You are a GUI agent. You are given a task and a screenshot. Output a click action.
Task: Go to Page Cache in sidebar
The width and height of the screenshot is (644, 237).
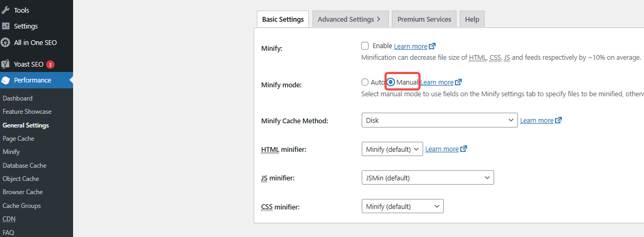click(x=19, y=139)
